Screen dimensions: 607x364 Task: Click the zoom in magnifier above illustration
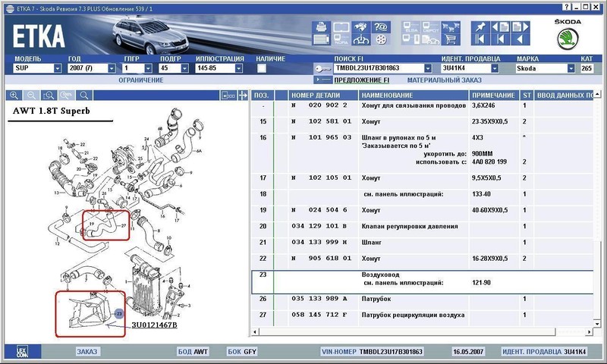[14, 96]
